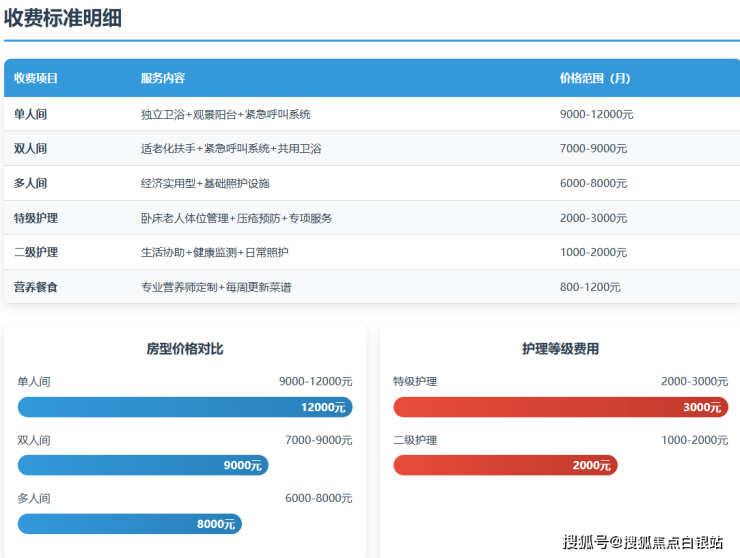The image size is (740, 558).
Task: Click the 6000-8000元 price cell in table
Action: tap(593, 184)
